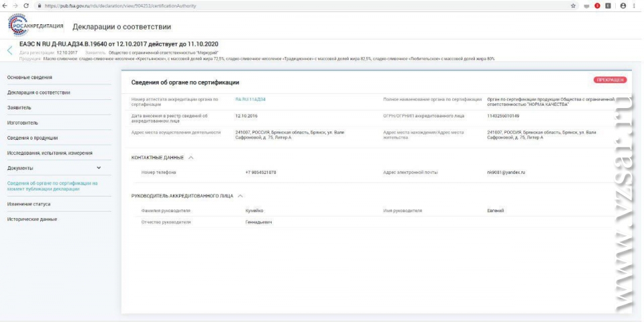
Task: Expand the Документы sidebar section
Action: tap(99, 168)
